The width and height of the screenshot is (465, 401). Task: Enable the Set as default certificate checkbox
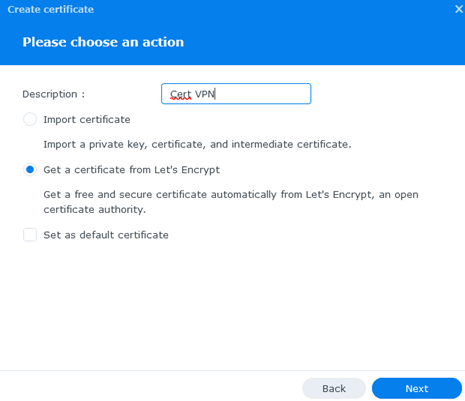pyautogui.click(x=30, y=235)
